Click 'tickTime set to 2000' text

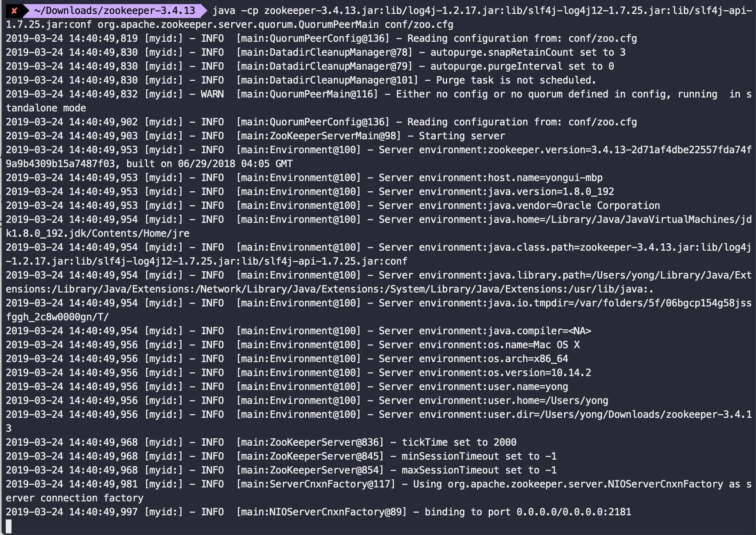[459, 442]
